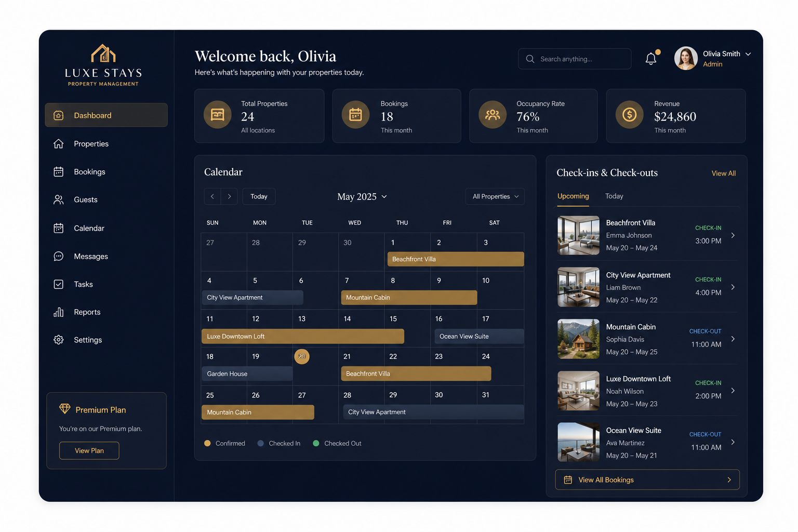Select the City View Apartment booking on May 4

point(252,298)
